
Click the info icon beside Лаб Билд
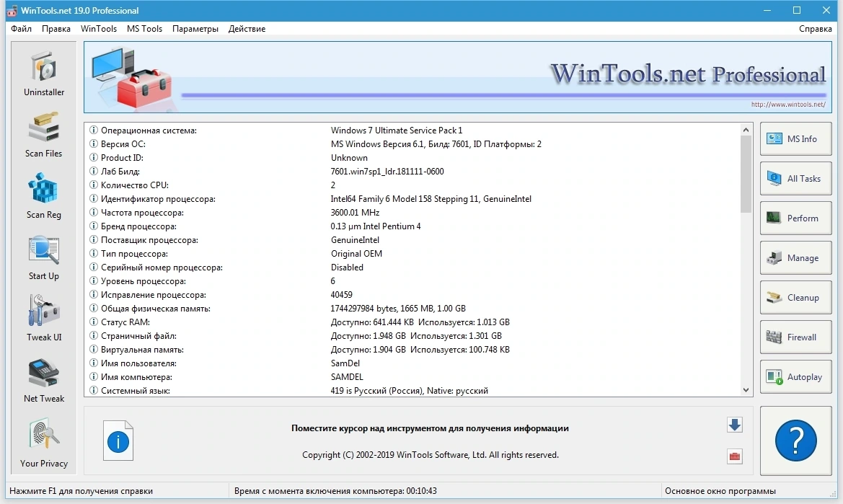point(94,172)
